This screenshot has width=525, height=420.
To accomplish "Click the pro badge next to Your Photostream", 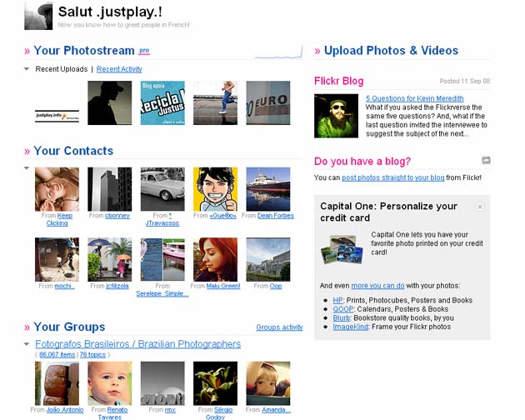I will (x=144, y=51).
